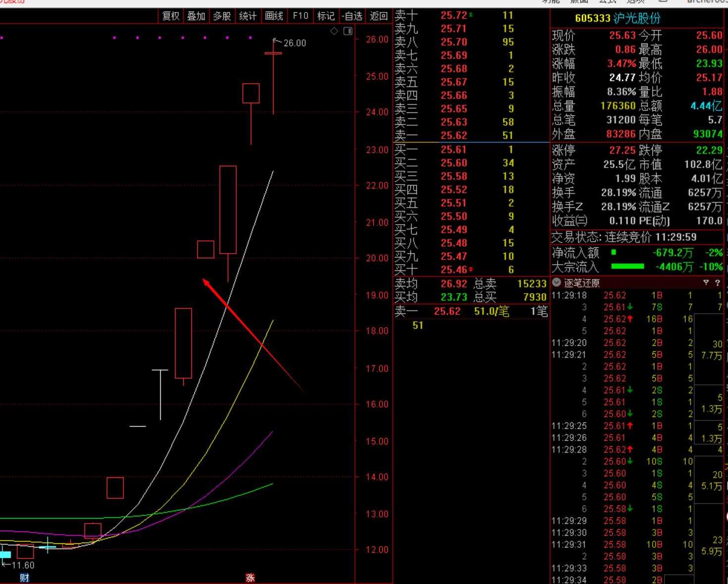Click the 大宗流入 value -4406万
Screen dimensions: 728x584
674,267
